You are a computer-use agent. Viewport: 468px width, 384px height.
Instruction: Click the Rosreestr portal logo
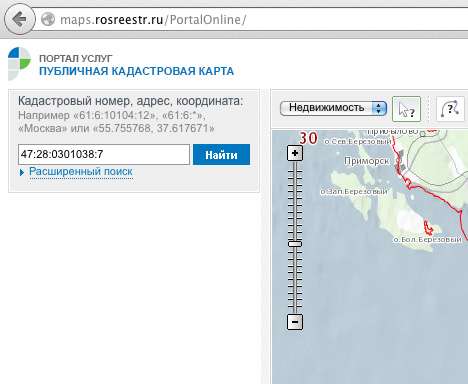(19, 63)
